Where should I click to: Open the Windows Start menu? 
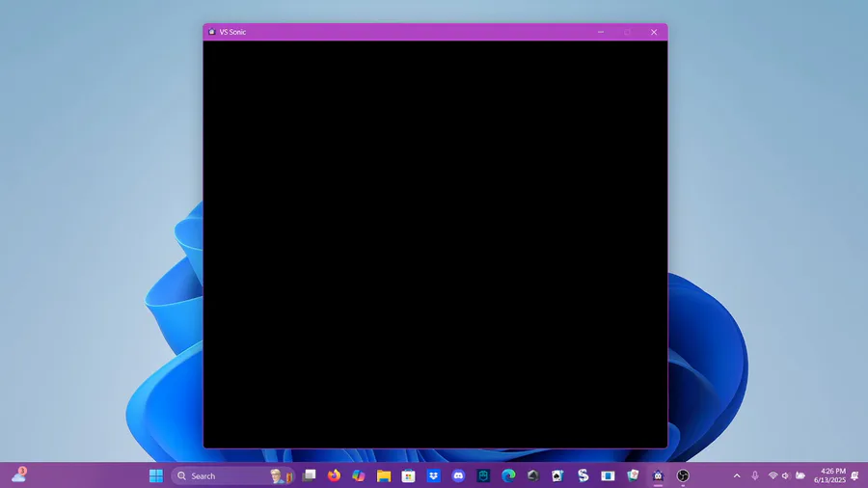click(156, 475)
